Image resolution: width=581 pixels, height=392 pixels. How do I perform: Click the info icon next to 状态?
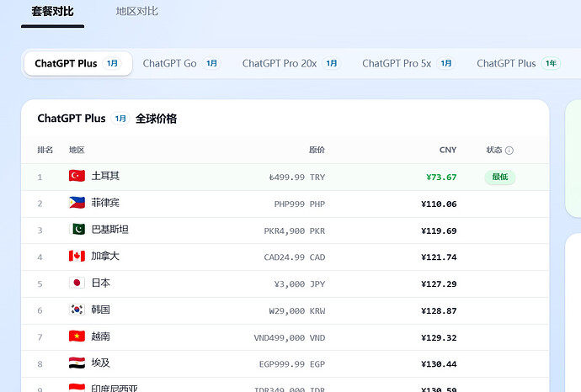pyautogui.click(x=509, y=151)
